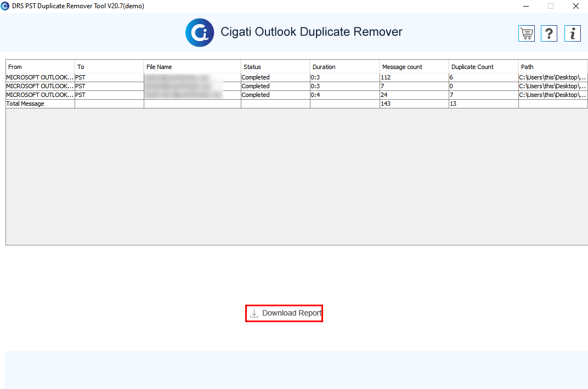
Task: Select total message count 143
Action: click(414, 104)
